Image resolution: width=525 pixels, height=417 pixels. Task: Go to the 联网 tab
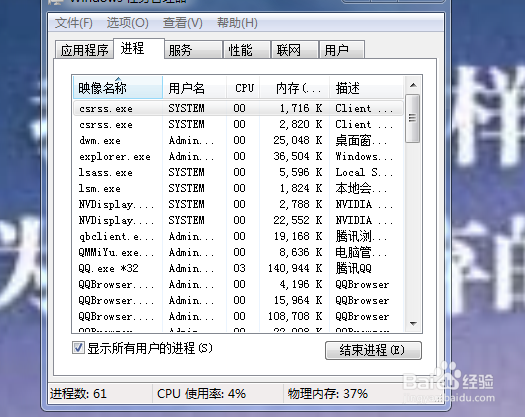tap(295, 50)
